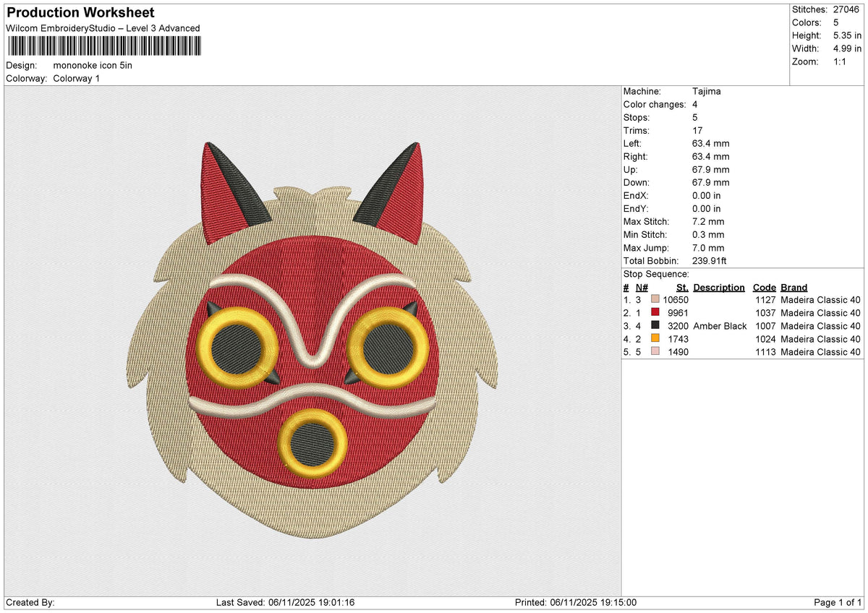Click the 'Right:' label
868x613 pixels.
pos(636,157)
